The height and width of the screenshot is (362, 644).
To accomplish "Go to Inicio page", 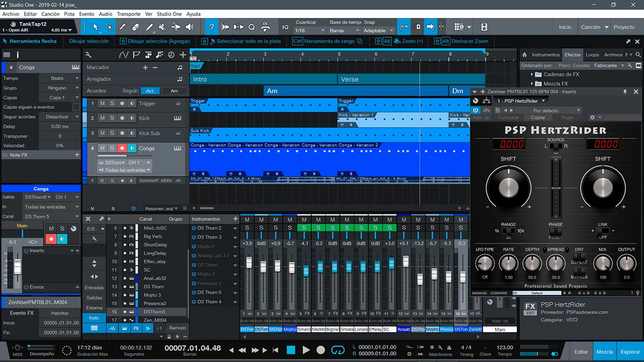I will [x=565, y=27].
